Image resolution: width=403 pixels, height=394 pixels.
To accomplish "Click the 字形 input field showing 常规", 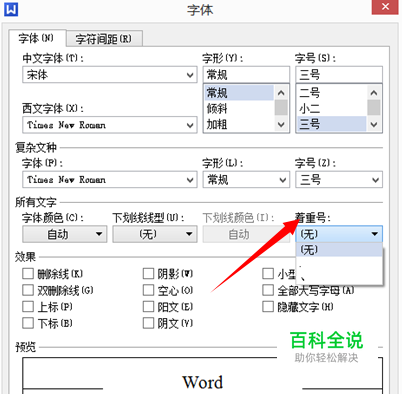I will (x=246, y=75).
